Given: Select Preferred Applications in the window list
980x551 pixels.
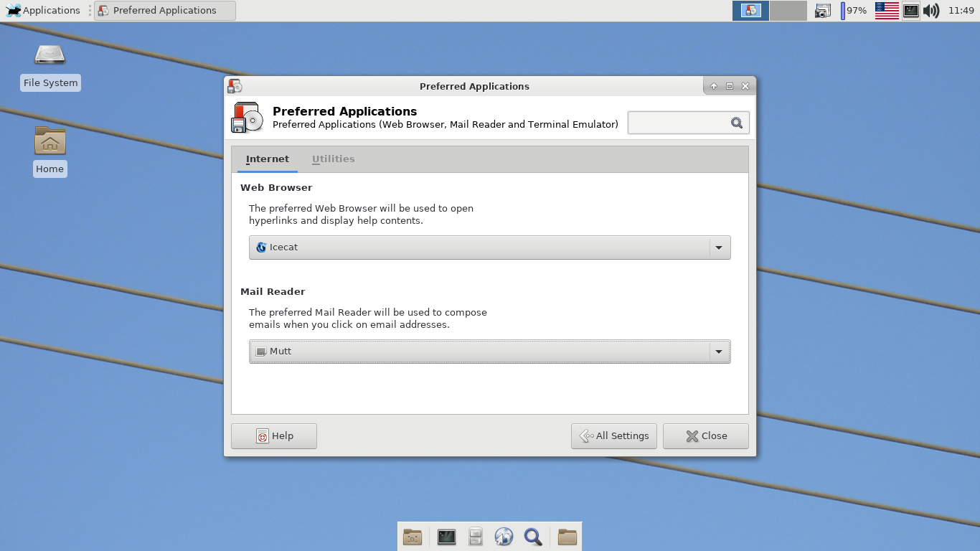Looking at the screenshot, I should coord(165,10).
